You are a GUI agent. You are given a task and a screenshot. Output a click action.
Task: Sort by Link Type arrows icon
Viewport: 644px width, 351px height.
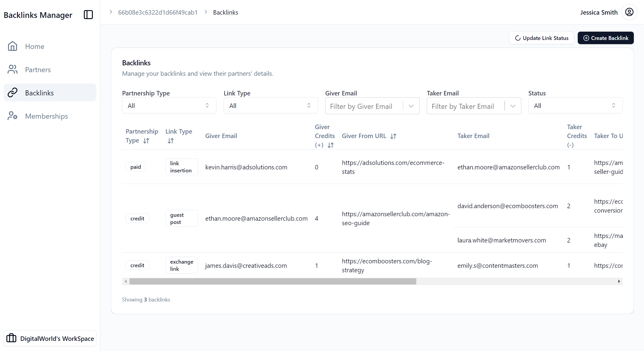point(171,141)
